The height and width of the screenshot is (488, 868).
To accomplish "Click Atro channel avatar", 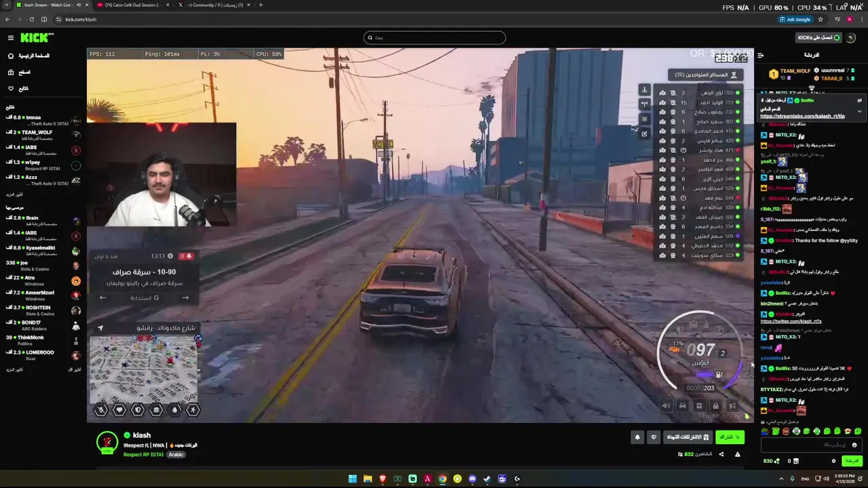I will [x=76, y=281].
